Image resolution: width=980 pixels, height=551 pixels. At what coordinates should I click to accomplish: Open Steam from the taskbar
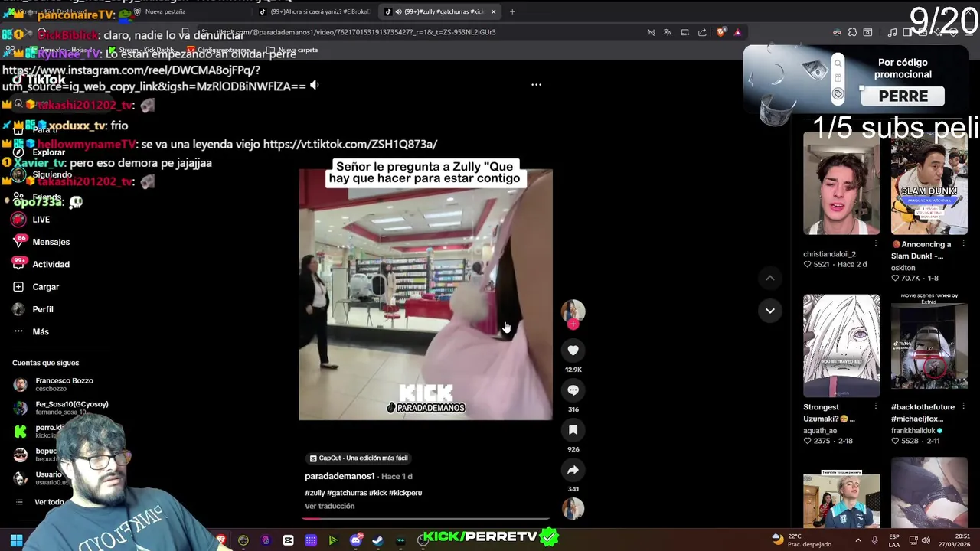point(377,541)
